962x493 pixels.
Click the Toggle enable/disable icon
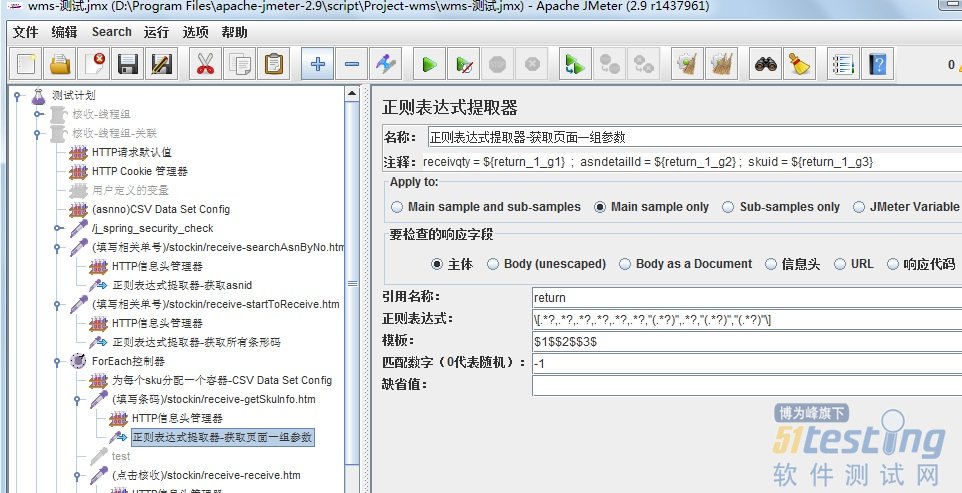(x=386, y=64)
